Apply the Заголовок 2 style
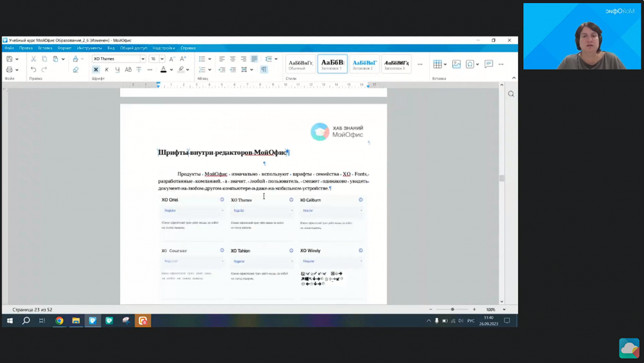The width and height of the screenshot is (644, 363). (364, 64)
